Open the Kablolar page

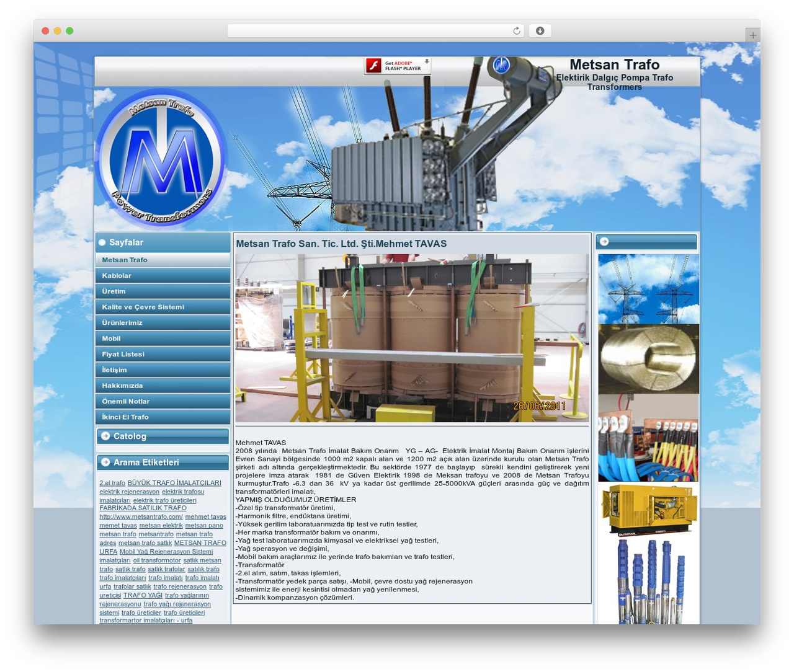[x=163, y=275]
